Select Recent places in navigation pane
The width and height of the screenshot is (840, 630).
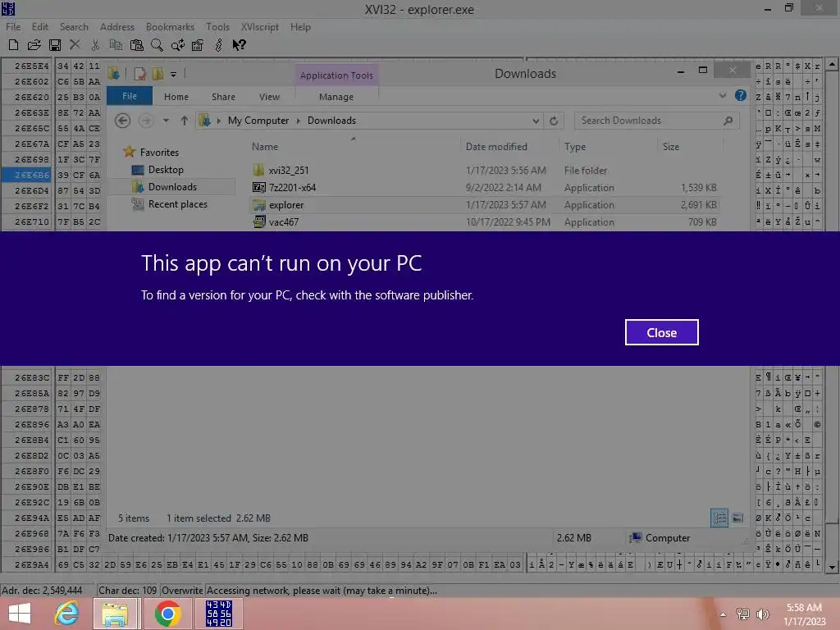tap(177, 204)
